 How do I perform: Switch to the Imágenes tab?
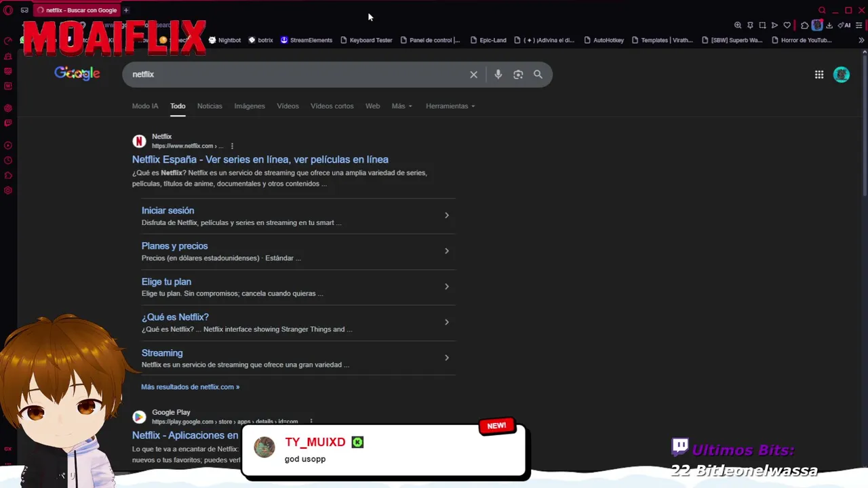pyautogui.click(x=250, y=106)
